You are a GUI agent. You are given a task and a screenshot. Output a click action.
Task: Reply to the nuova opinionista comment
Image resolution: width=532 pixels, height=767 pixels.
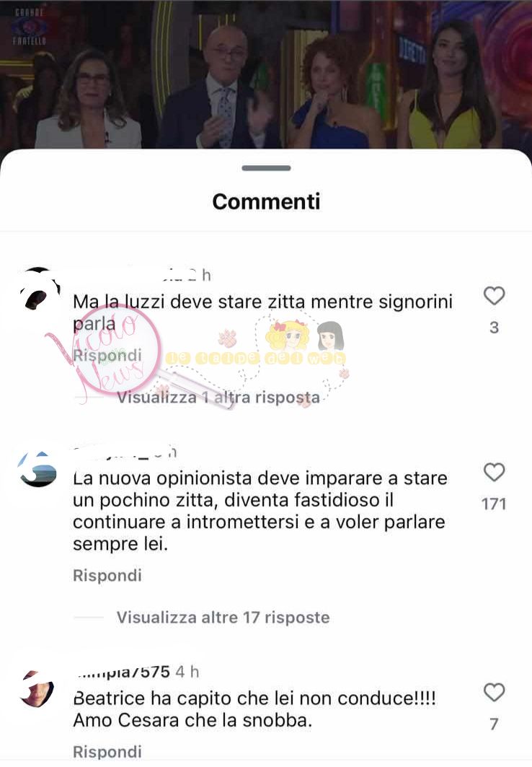[x=107, y=575]
